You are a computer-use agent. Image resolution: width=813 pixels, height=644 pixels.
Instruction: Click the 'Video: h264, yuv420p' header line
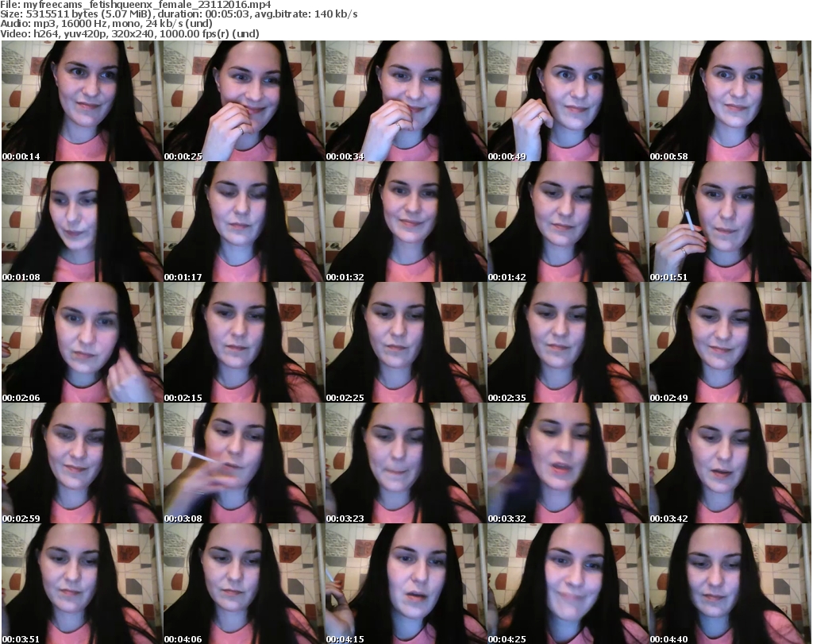[x=129, y=33]
